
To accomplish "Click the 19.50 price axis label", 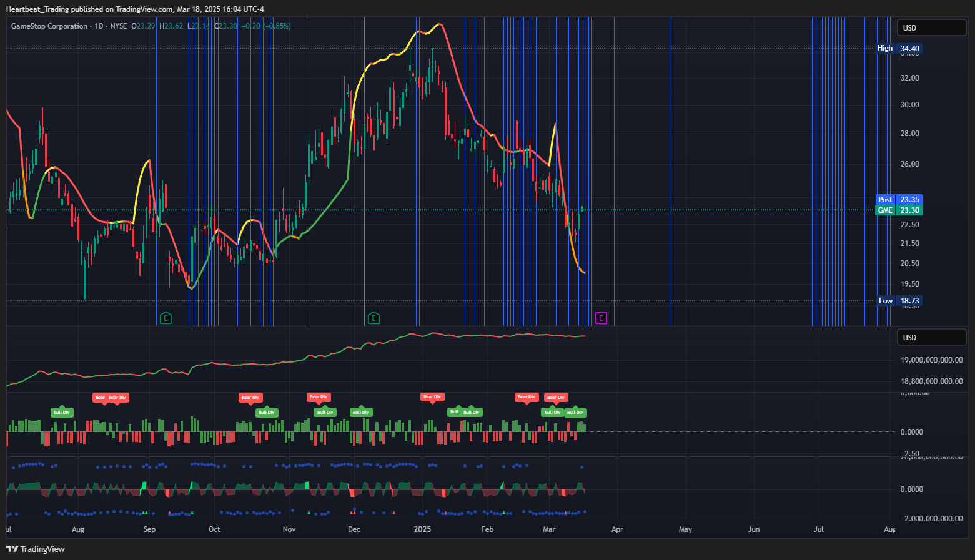I will 909,284.
